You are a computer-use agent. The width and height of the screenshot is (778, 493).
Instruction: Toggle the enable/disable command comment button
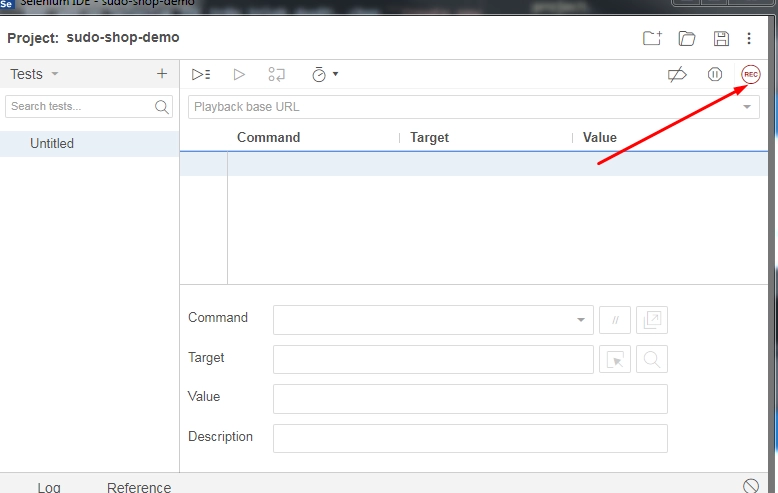(615, 320)
